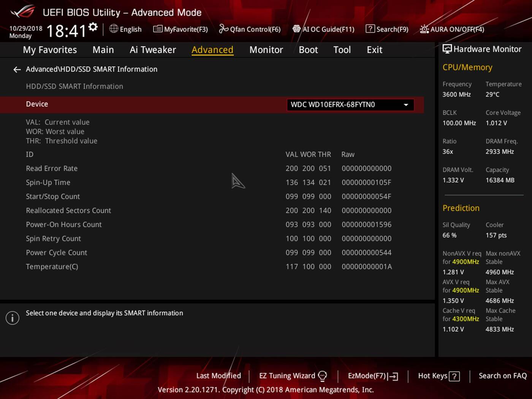This screenshot has height=399, width=532.
Task: Click the Device dropdown arrow
Action: tap(406, 105)
